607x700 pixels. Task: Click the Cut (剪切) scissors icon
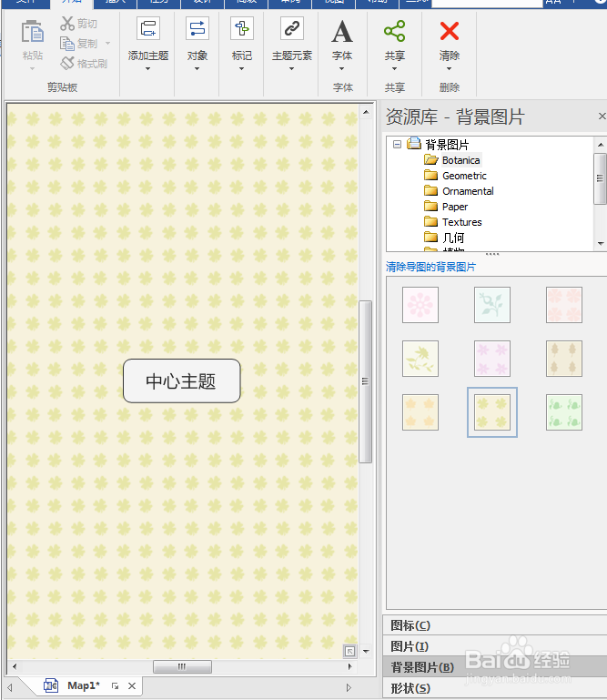pos(67,24)
